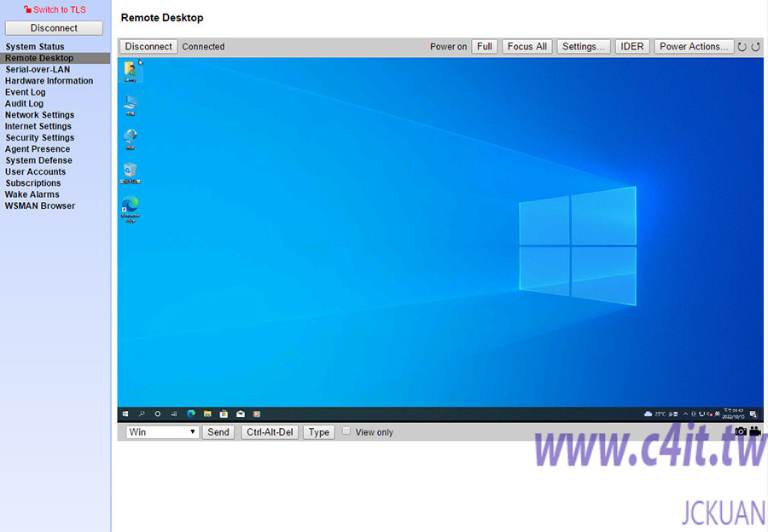The image size is (768, 532).
Task: Click the taskbar clock and date
Action: click(733, 414)
